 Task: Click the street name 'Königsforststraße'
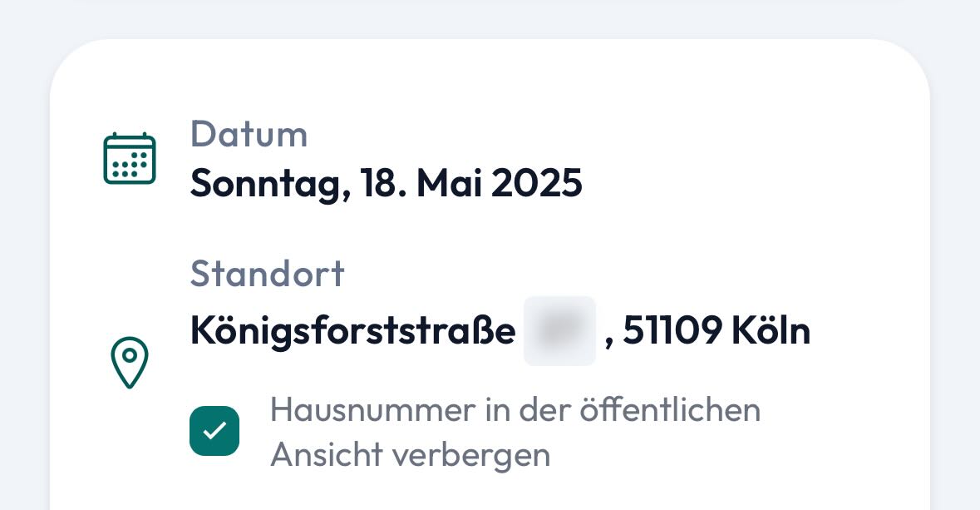pos(353,330)
